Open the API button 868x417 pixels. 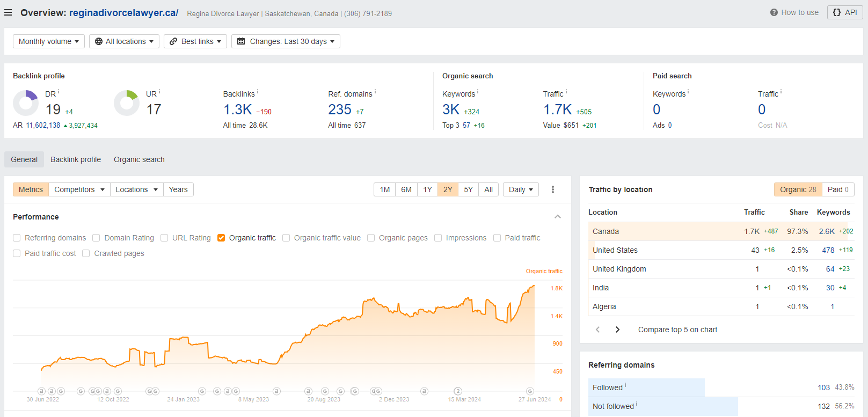tap(845, 12)
